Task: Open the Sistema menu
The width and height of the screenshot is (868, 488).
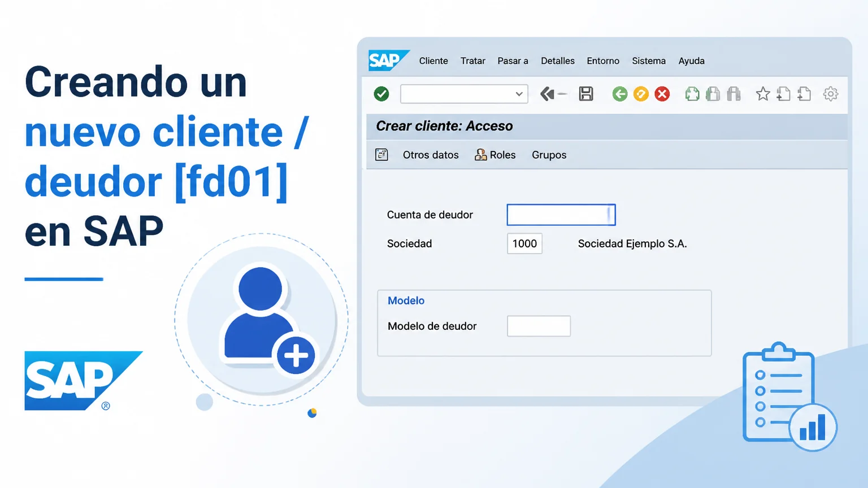Action: click(649, 61)
